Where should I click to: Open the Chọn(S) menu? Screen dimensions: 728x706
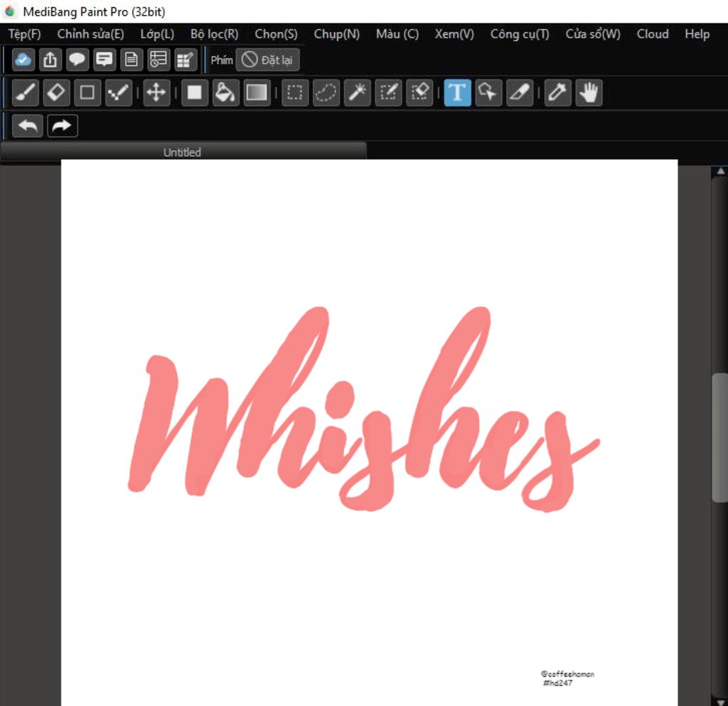(277, 34)
